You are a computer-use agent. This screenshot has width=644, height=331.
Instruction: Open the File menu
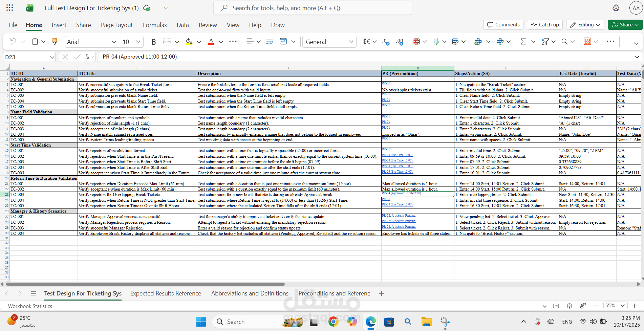pyautogui.click(x=13, y=25)
